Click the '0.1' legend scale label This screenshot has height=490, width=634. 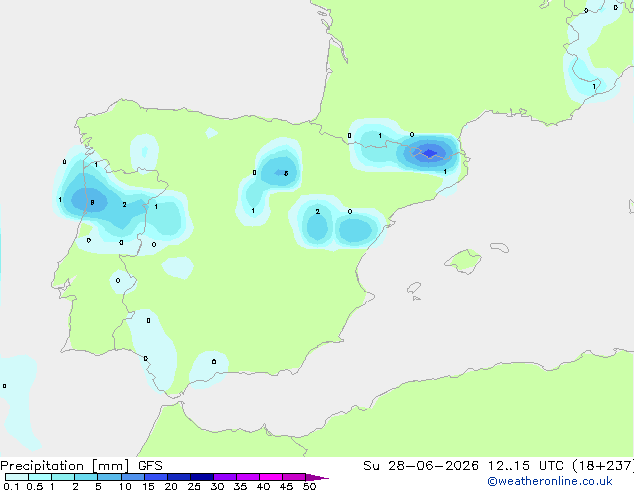(x=11, y=486)
